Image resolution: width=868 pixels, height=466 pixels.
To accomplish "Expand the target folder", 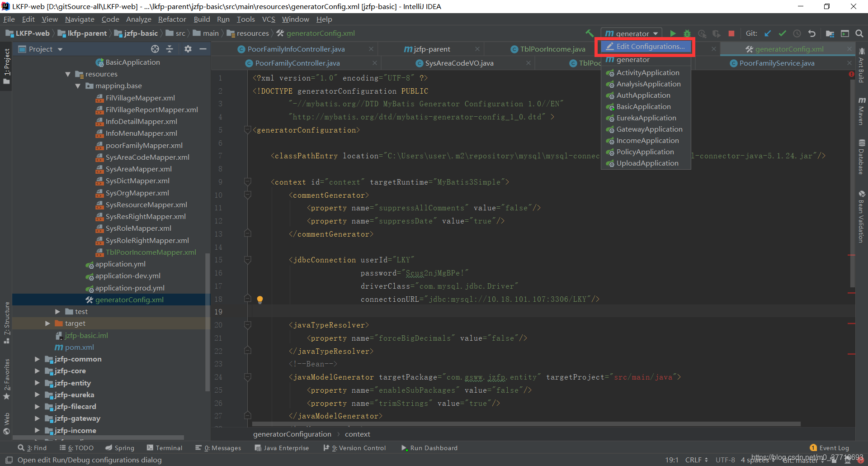I will 47,323.
